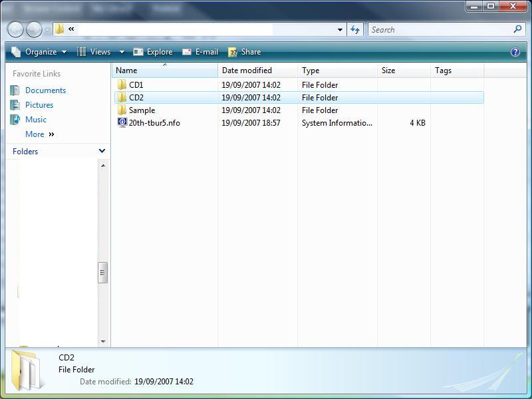The image size is (532, 399).
Task: Go to Music favorite link
Action: pyautogui.click(x=35, y=120)
